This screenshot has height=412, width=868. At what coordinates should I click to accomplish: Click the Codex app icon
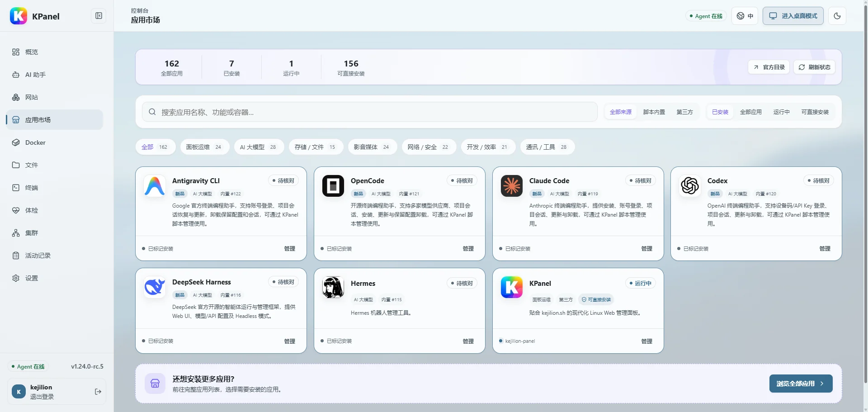pyautogui.click(x=690, y=186)
